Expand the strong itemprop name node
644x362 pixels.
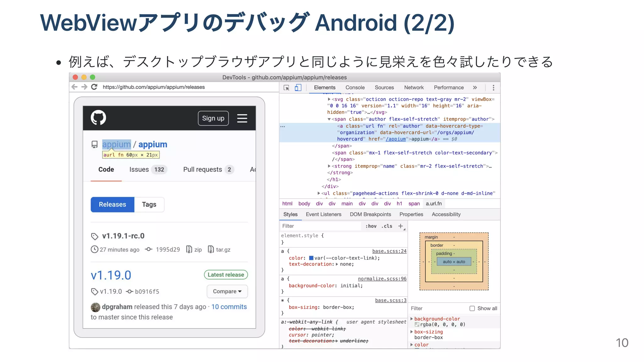coord(329,166)
